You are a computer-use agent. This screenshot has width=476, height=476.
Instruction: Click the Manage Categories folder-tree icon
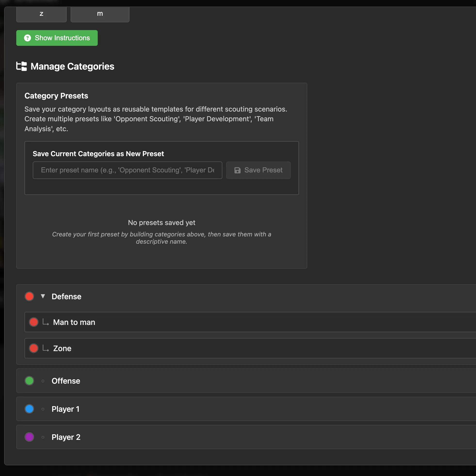[x=21, y=66]
